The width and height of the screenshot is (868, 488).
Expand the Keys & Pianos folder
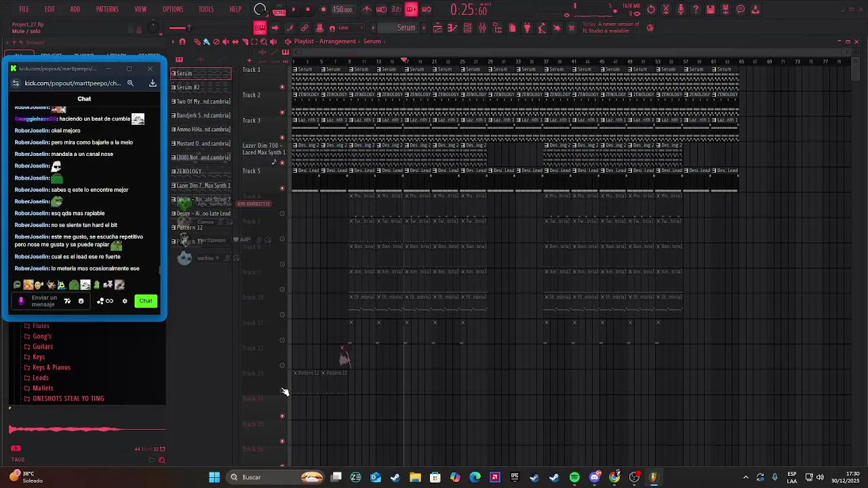(52, 367)
